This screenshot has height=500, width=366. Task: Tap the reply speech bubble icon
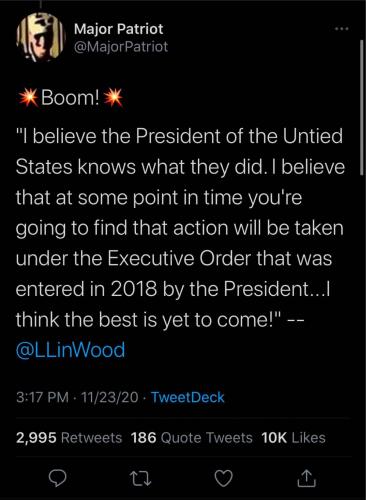pyautogui.click(x=57, y=479)
